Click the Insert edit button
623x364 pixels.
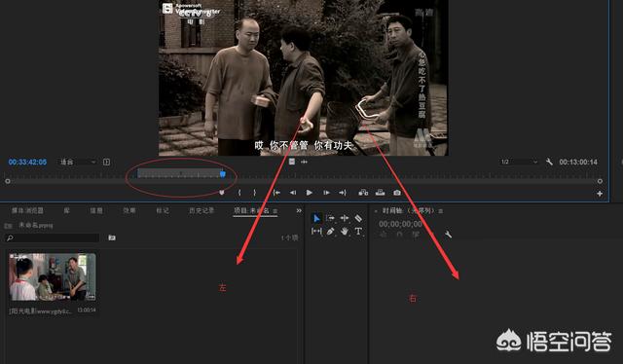point(363,193)
